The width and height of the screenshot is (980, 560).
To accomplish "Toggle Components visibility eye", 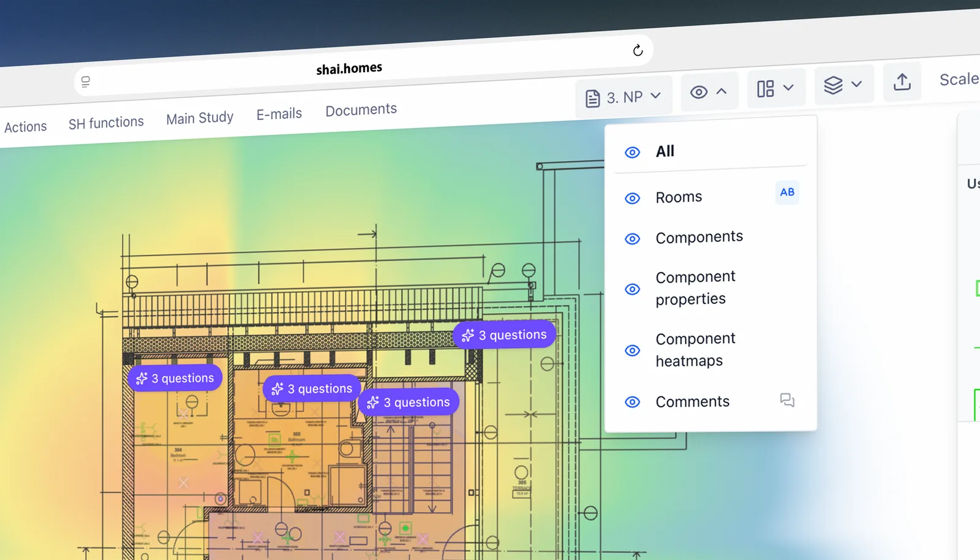I will (632, 239).
